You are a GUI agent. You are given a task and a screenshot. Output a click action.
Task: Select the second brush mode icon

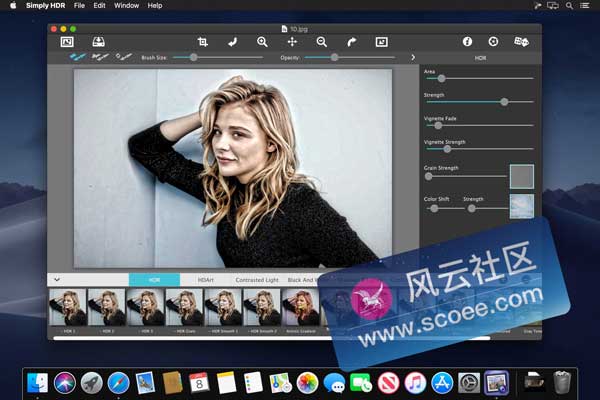pos(100,58)
